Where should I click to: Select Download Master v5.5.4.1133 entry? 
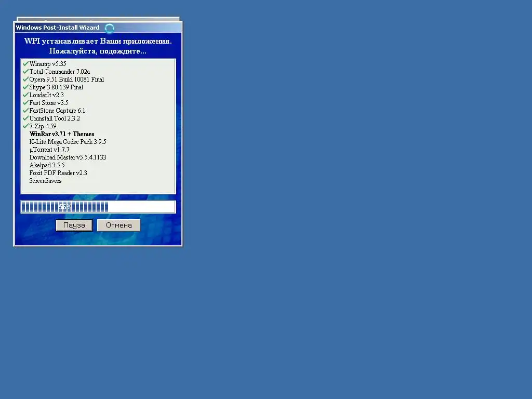68,157
